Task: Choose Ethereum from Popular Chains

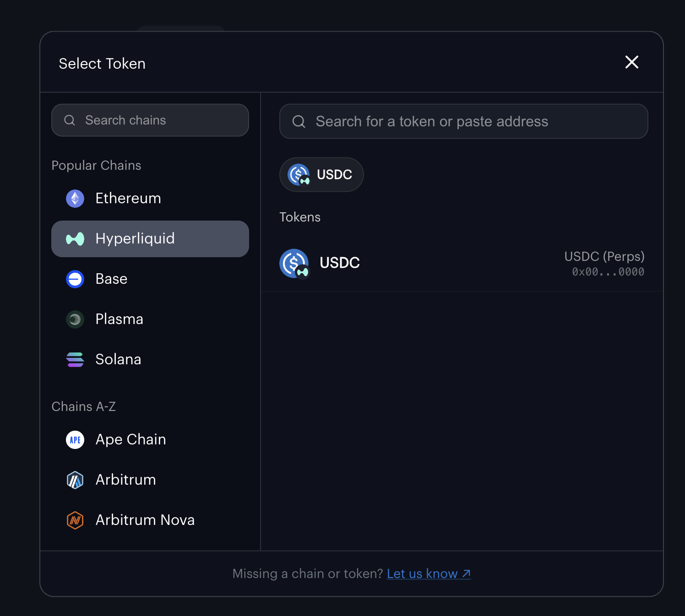Action: [x=128, y=199]
